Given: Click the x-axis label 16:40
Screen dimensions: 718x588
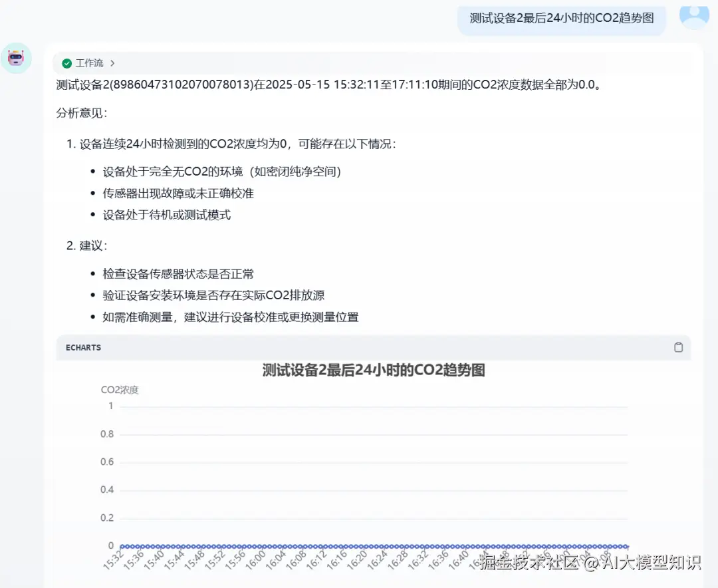Looking at the screenshot, I should pos(459,560).
